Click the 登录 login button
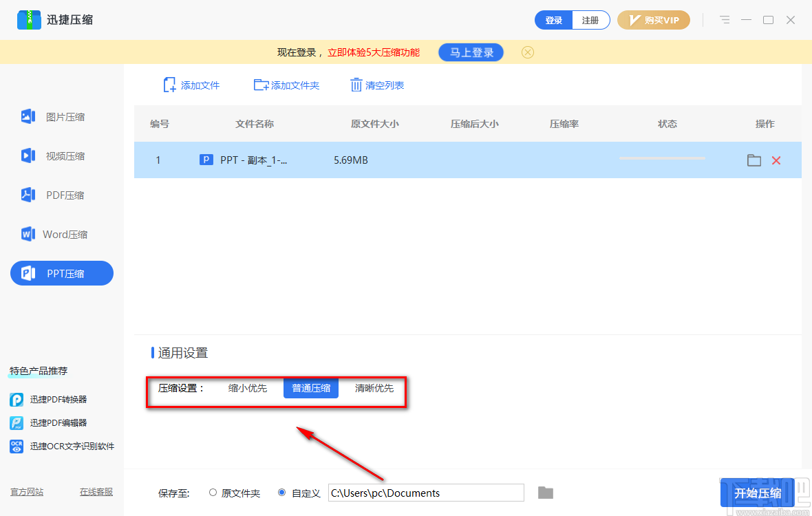Viewport: 812px width, 516px height. [553, 20]
